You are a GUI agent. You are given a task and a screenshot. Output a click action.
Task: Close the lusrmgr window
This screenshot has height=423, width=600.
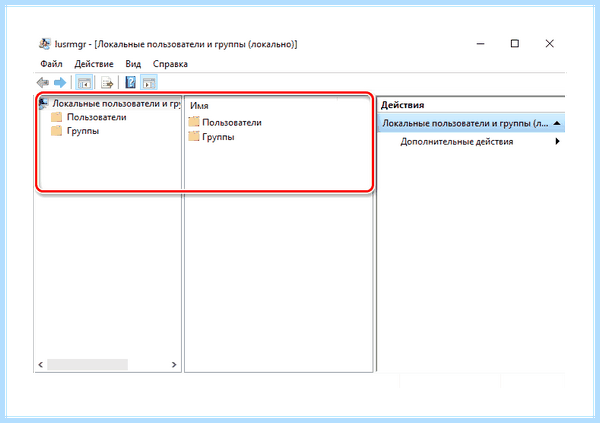pyautogui.click(x=549, y=44)
